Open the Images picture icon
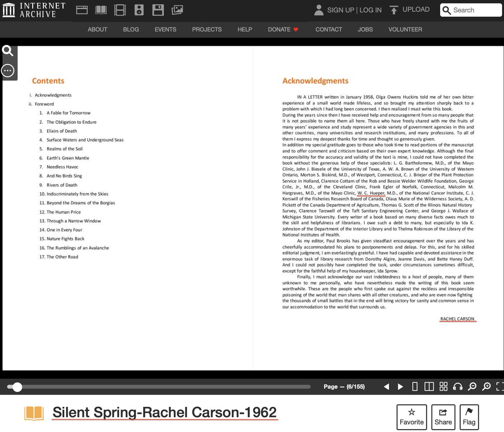This screenshot has height=432, width=504. point(177,10)
